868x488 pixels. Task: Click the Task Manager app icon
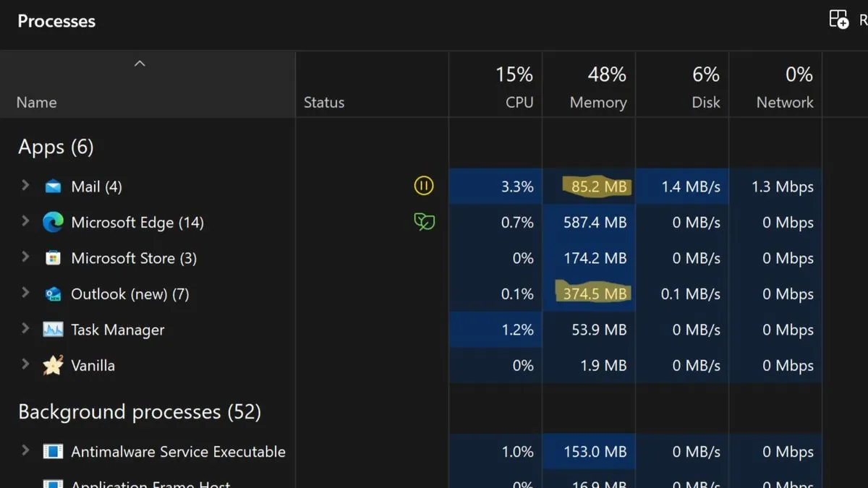[52, 330]
